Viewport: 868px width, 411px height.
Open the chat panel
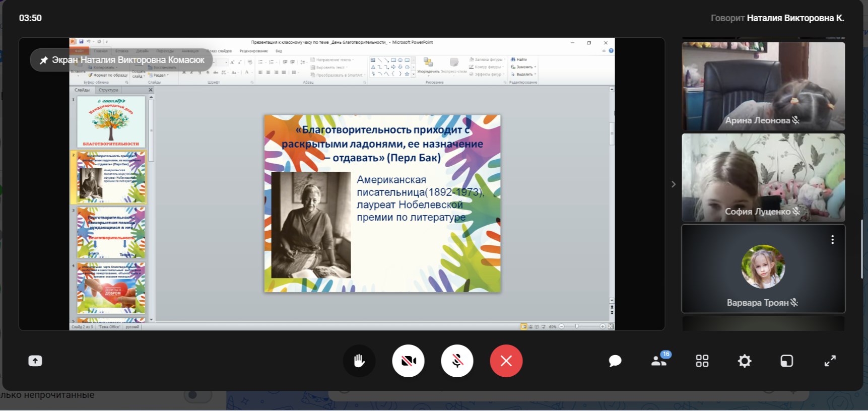click(615, 361)
